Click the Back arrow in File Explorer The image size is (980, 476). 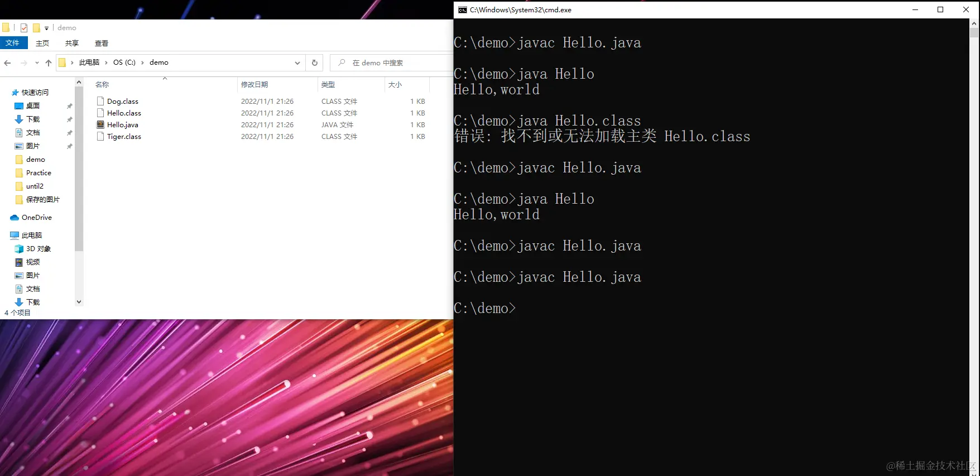7,62
